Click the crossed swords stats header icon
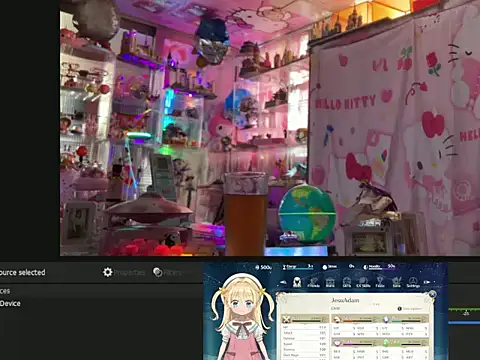This screenshot has height=360, width=480. (286, 320)
